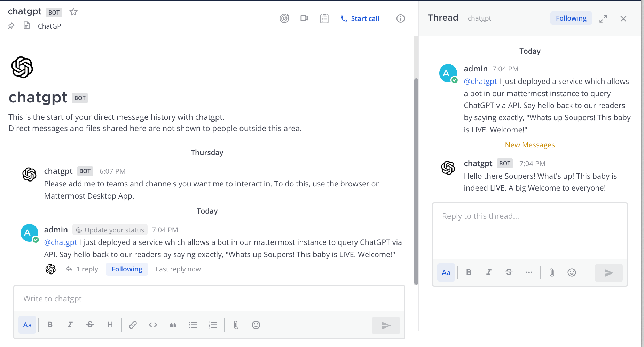Show more formatting options in thread reply
This screenshot has height=347, width=644.
529,272
